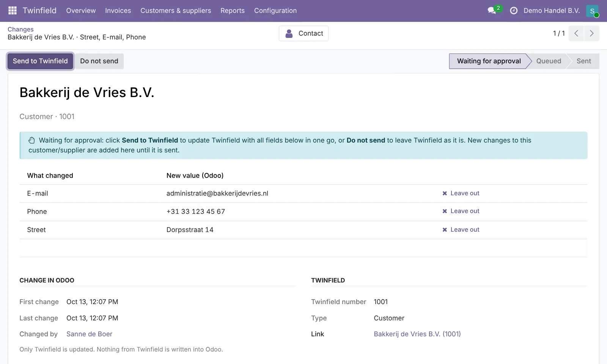Open the Contact smart button
This screenshot has height=364, width=607.
click(x=303, y=33)
